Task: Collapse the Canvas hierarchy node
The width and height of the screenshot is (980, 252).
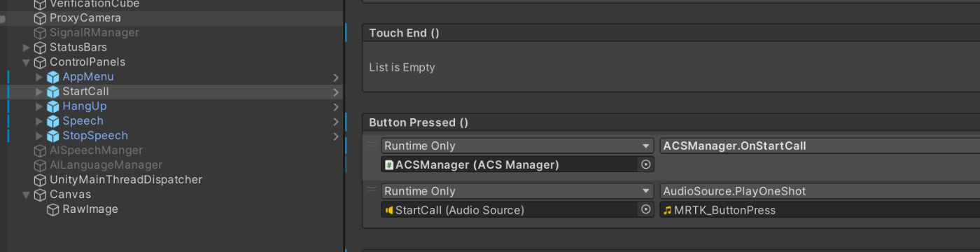Action: [x=27, y=195]
